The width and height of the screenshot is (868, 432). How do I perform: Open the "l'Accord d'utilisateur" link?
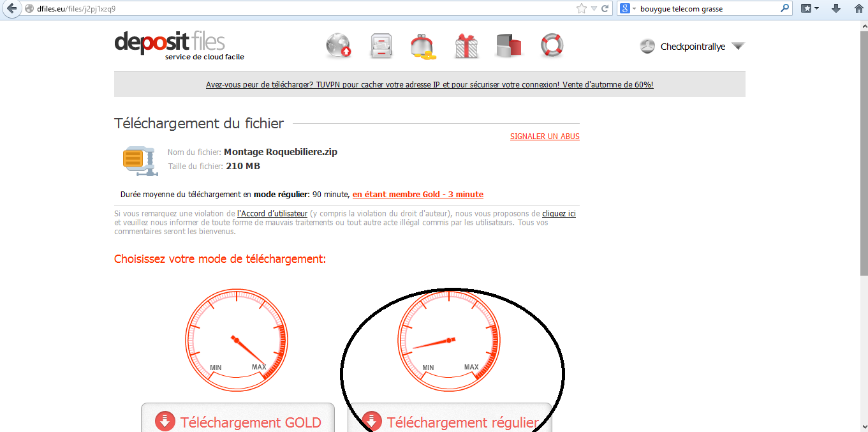[x=272, y=214]
